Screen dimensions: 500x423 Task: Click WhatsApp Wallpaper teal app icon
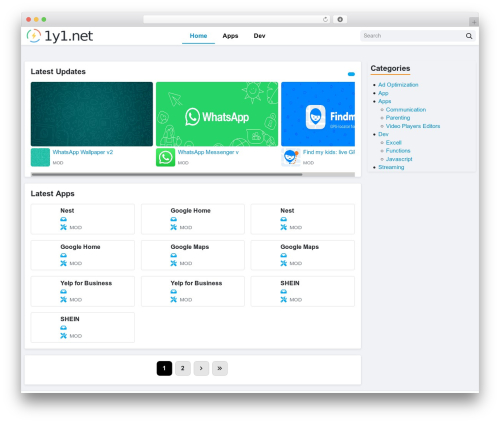(x=40, y=157)
